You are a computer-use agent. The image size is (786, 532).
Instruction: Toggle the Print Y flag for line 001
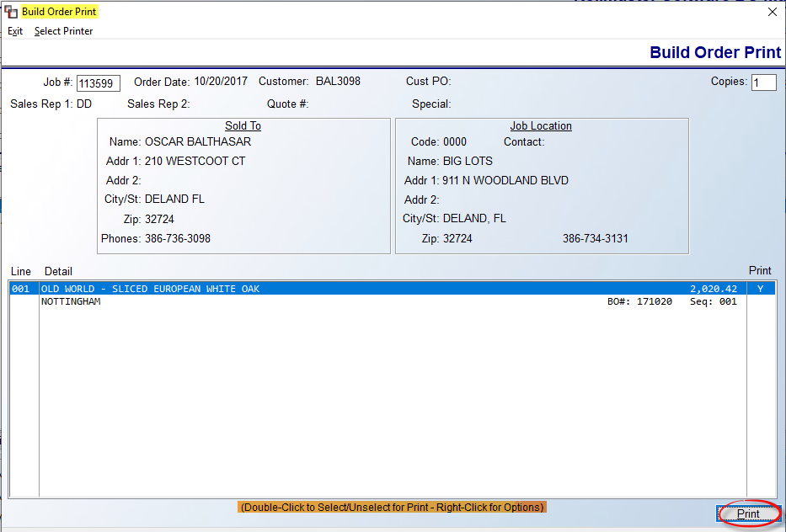[x=761, y=289]
